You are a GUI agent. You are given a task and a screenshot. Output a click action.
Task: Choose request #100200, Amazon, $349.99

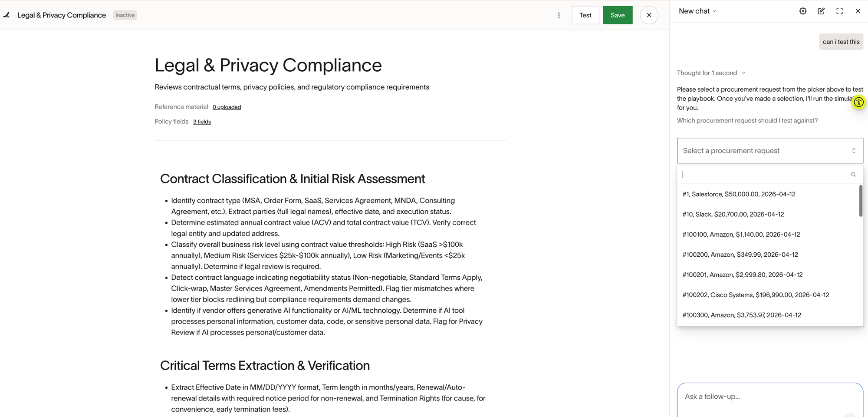tap(768, 255)
